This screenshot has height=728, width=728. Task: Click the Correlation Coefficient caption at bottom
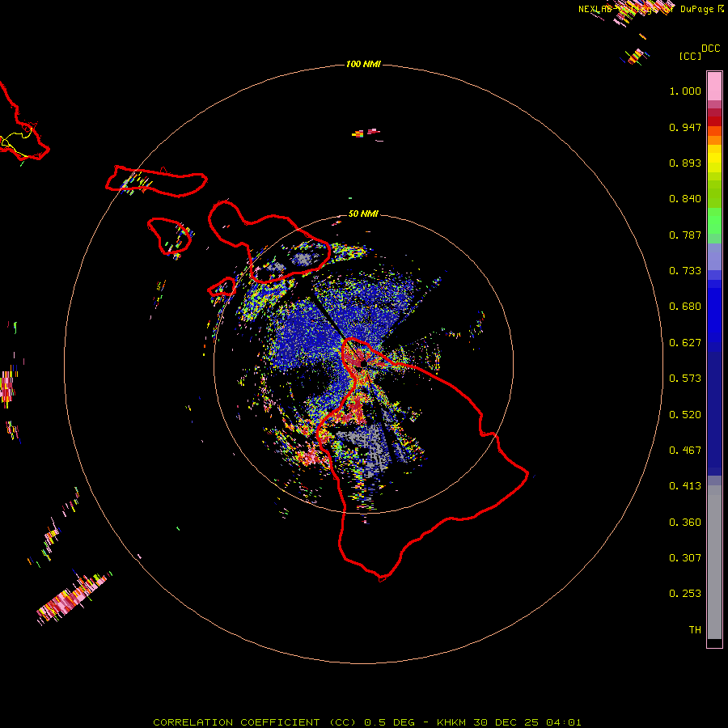point(366,722)
